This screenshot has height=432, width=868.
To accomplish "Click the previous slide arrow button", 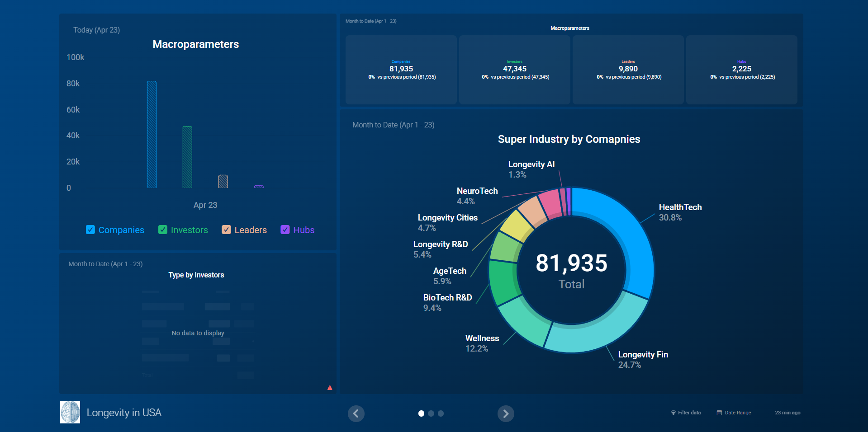I will coord(356,413).
